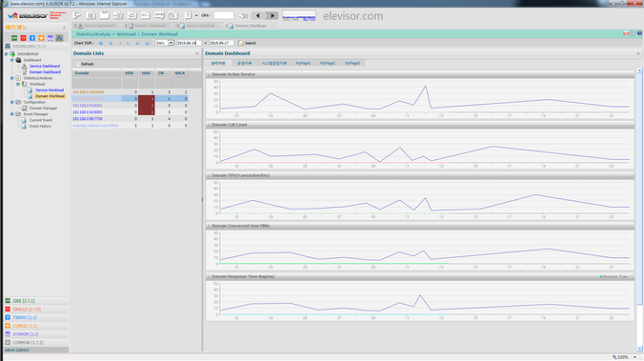This screenshot has height=361, width=644.
Task: Collapse the Statistics/Analysis tree node
Action: [12, 78]
